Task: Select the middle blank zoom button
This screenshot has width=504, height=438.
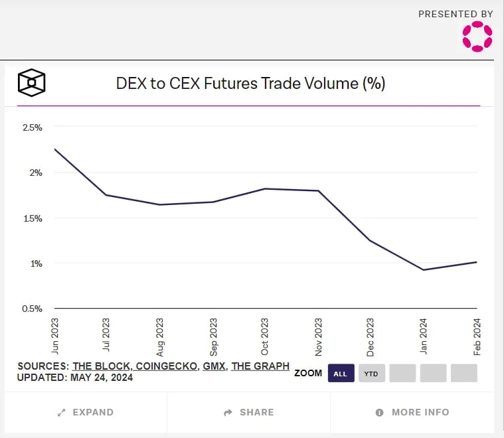Action: coord(434,373)
